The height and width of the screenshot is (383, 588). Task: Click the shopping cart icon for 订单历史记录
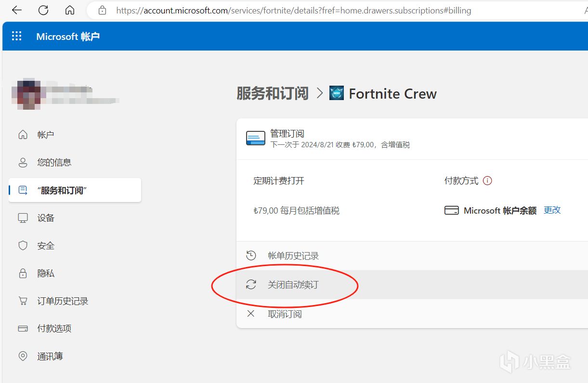pyautogui.click(x=23, y=301)
